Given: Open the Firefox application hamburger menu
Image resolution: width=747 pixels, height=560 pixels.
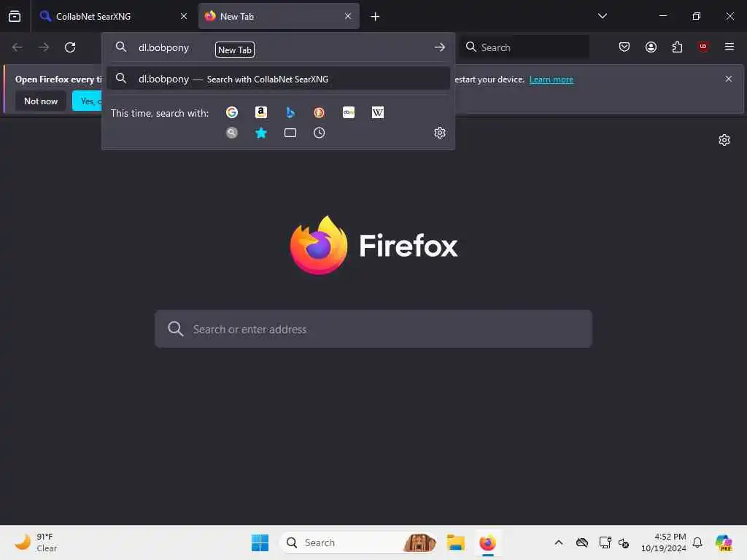Looking at the screenshot, I should pos(729,47).
